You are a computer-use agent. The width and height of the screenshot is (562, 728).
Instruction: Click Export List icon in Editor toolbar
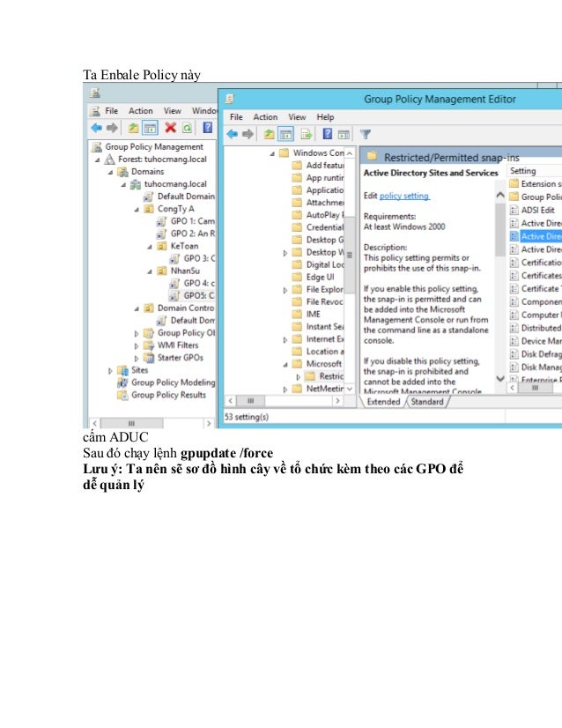[307, 134]
